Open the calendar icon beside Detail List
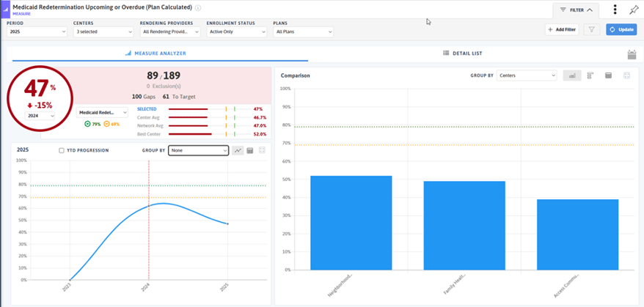The image size is (644, 307). [632, 54]
